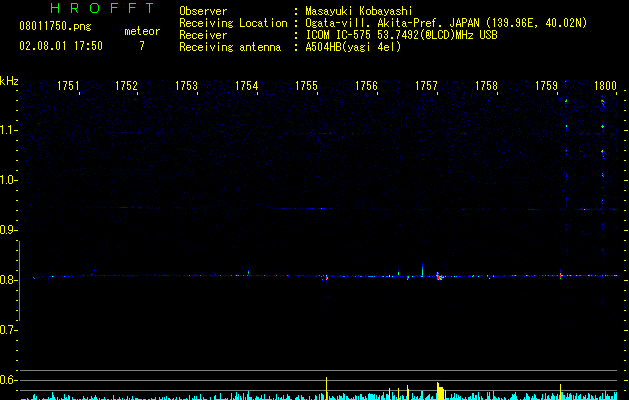Screen dimensions: 629x400
Task: Click the 1755 time axis label
Action: [306, 86]
